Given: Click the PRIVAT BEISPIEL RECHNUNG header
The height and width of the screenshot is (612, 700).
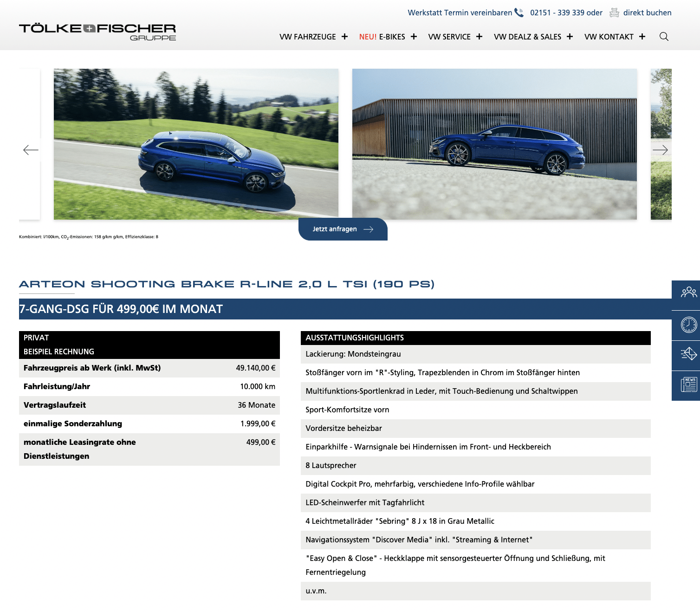Looking at the screenshot, I should (x=149, y=345).
